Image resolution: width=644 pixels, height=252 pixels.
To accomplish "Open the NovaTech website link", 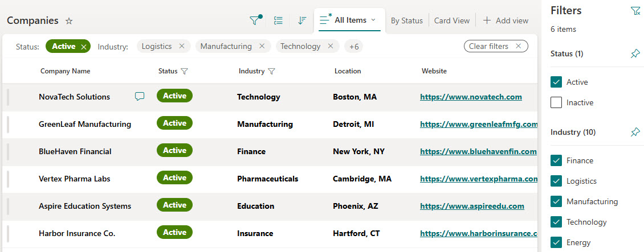I will pos(471,97).
